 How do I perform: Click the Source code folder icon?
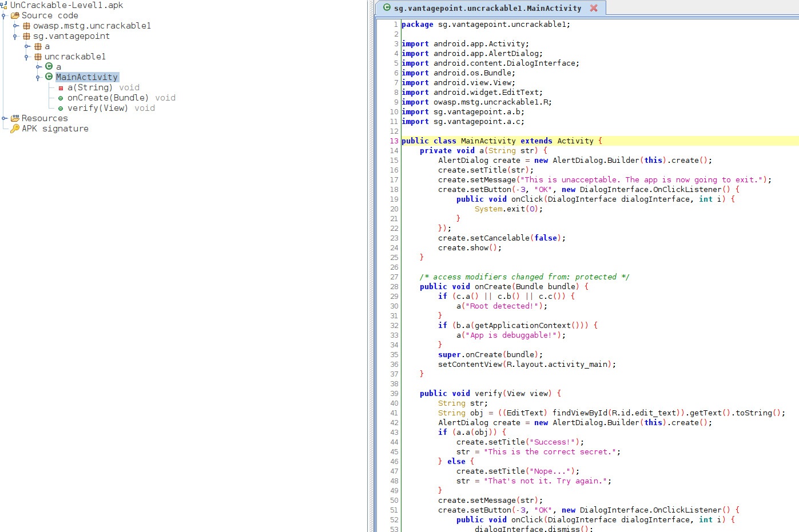[15, 15]
